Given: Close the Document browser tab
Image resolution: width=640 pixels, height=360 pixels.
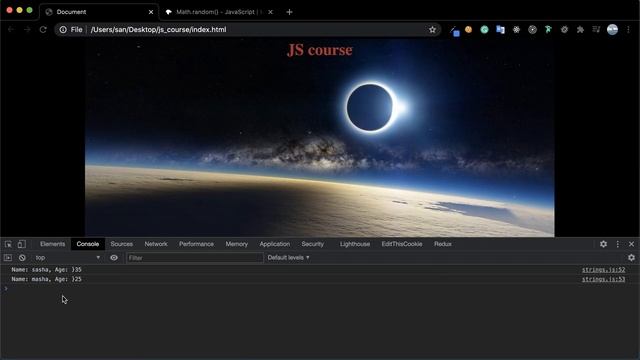Looking at the screenshot, I should coord(151,12).
